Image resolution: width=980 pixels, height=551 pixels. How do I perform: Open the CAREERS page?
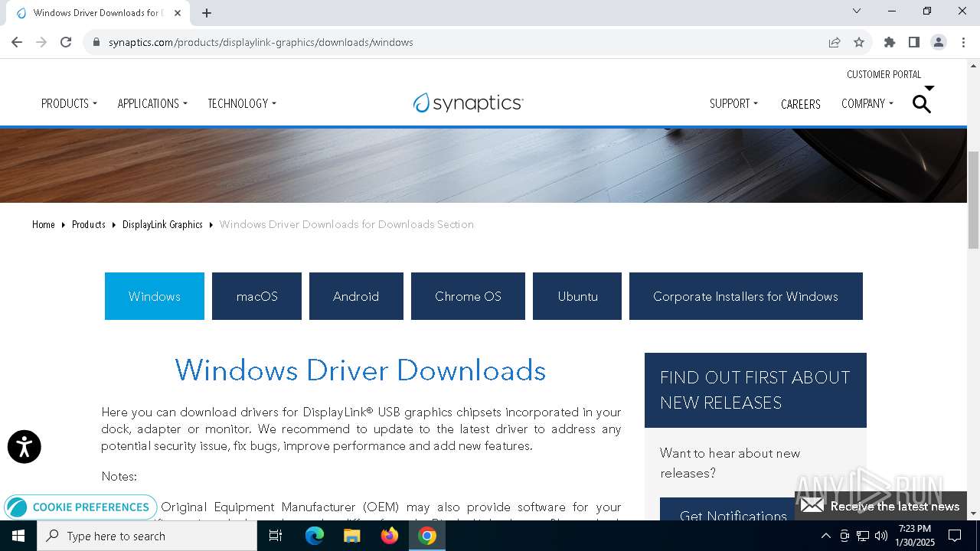click(801, 104)
